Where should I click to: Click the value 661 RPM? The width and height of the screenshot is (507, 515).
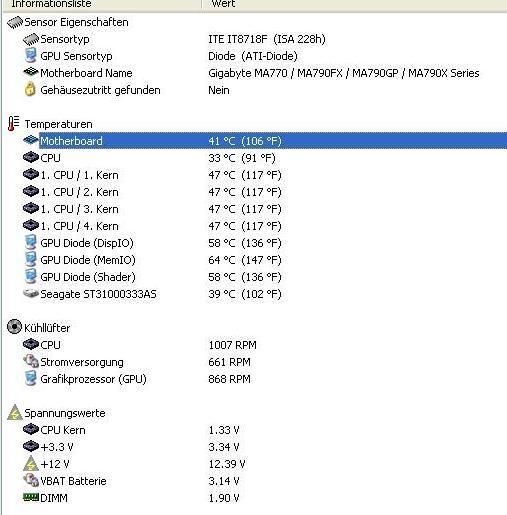229,362
